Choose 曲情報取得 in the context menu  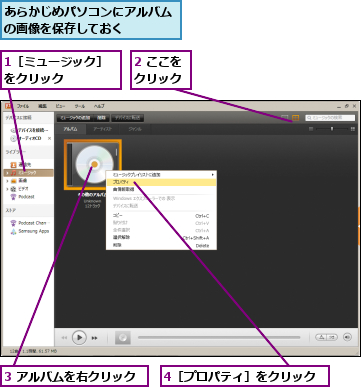pos(161,189)
